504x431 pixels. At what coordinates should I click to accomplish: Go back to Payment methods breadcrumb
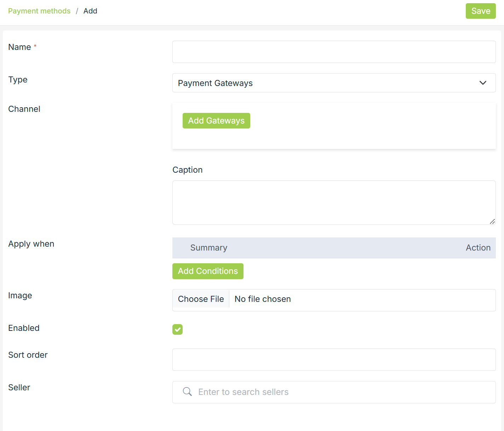tap(39, 11)
